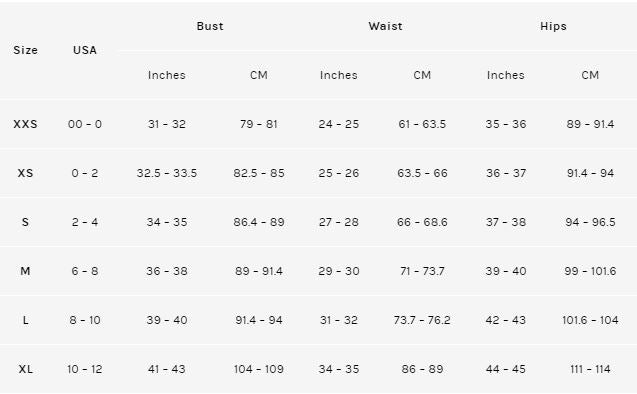
Task: Select the 61 - 63.5 waist CM cell
Action: [x=422, y=124]
